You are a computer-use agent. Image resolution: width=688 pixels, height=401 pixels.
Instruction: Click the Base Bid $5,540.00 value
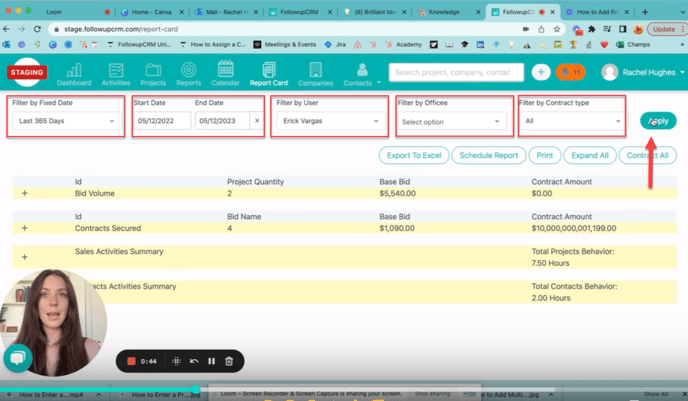(x=397, y=193)
